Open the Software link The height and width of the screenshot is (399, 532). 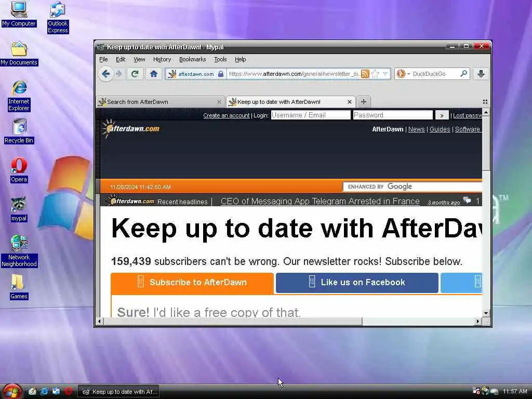tap(467, 129)
